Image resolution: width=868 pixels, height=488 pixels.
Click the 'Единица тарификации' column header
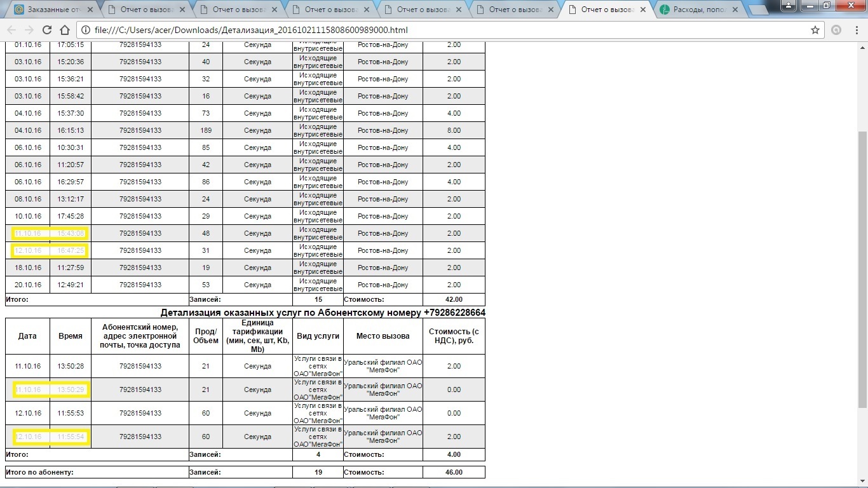tap(257, 336)
